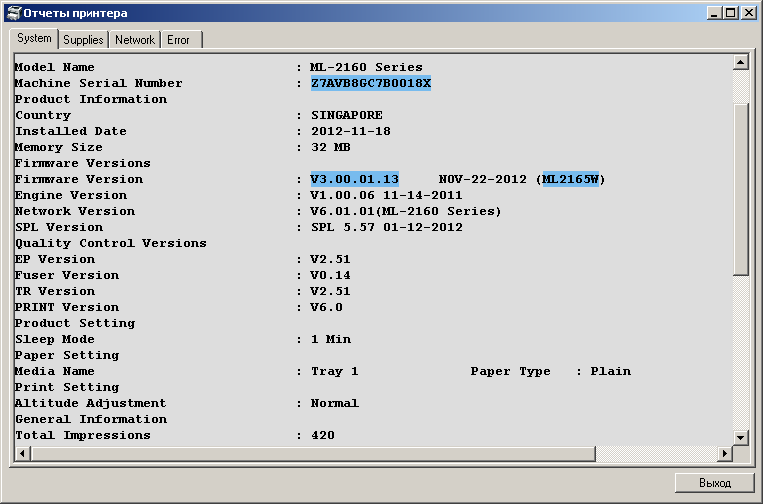Viewport: 763px width, 504px height.
Task: Click the TR Version label
Action: coord(55,291)
